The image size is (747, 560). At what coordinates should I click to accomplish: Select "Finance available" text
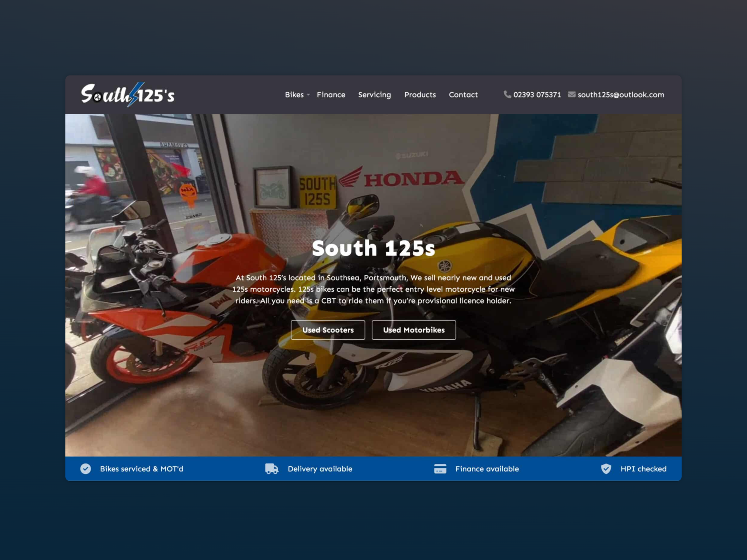click(487, 469)
